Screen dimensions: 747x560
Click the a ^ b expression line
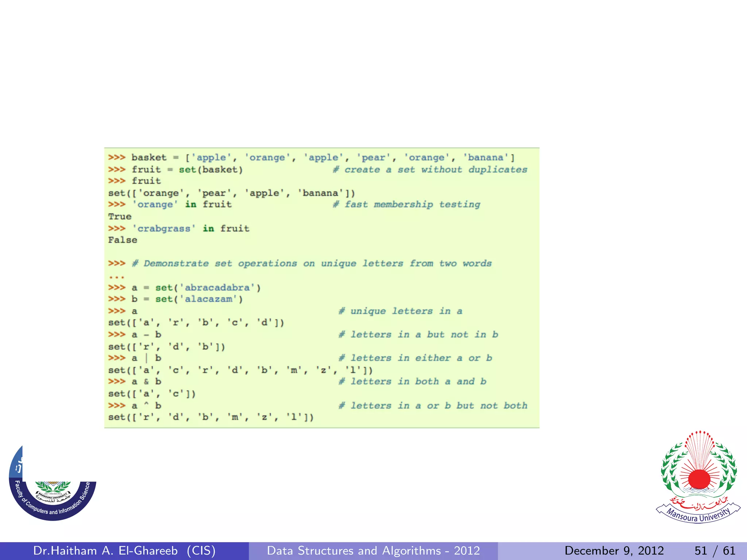135,405
